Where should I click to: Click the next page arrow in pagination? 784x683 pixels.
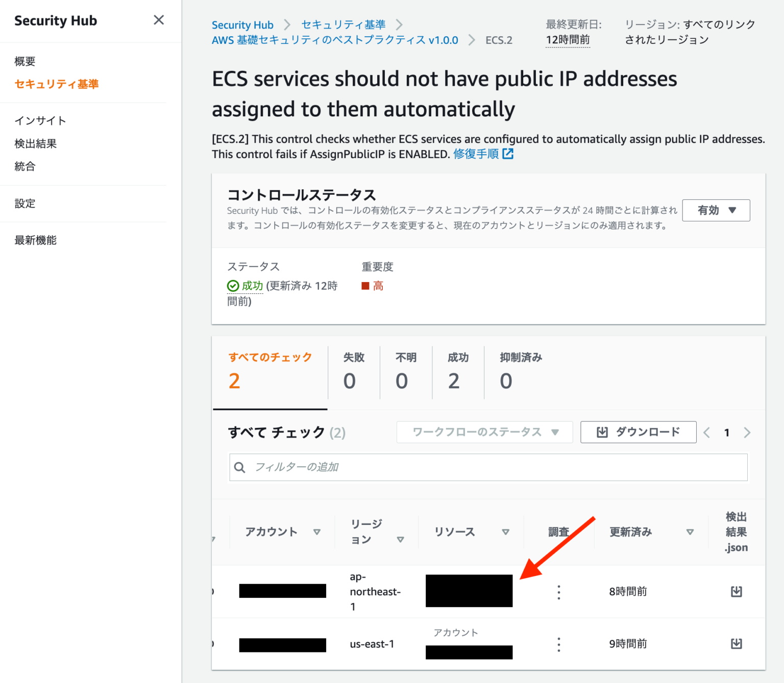pyautogui.click(x=747, y=432)
